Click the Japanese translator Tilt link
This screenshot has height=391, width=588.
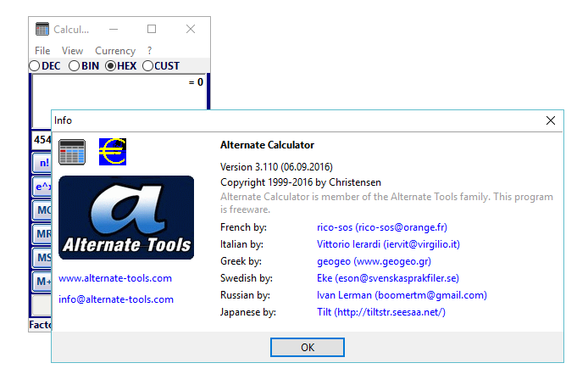(x=381, y=312)
